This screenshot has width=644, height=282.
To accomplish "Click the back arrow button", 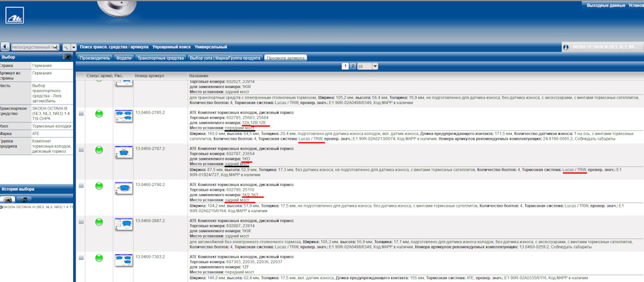I will point(5,47).
